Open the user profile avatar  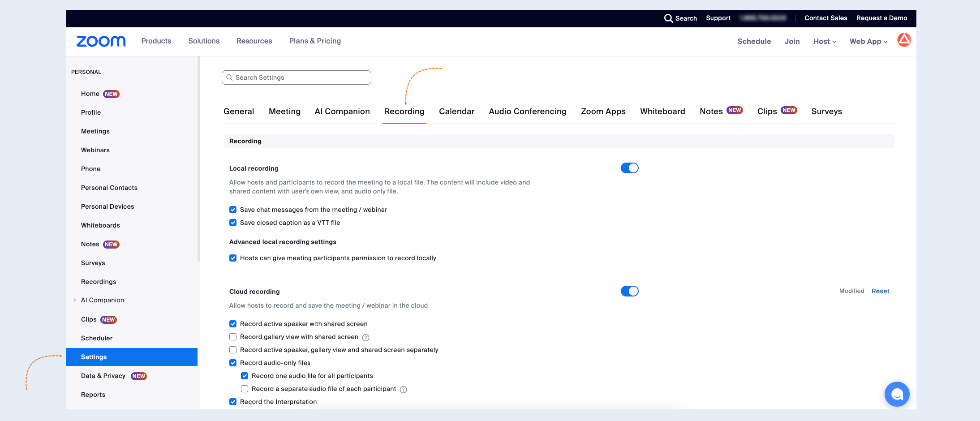(x=904, y=40)
